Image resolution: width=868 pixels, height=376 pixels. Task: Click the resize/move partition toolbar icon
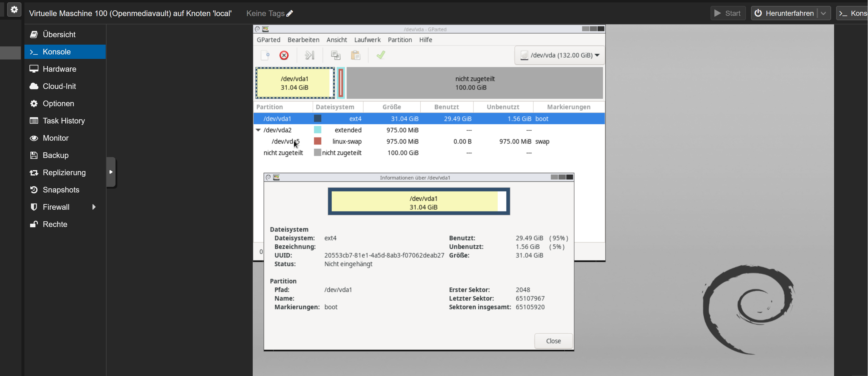pos(309,55)
